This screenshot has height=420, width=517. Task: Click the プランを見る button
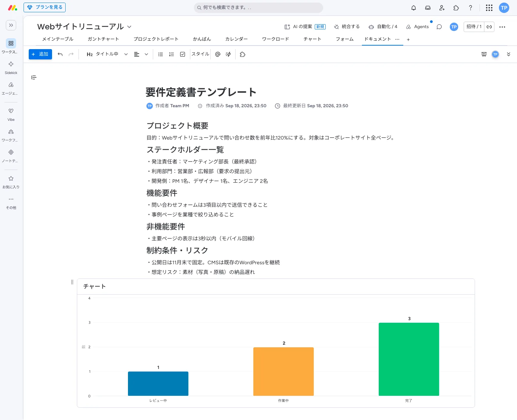click(x=45, y=7)
